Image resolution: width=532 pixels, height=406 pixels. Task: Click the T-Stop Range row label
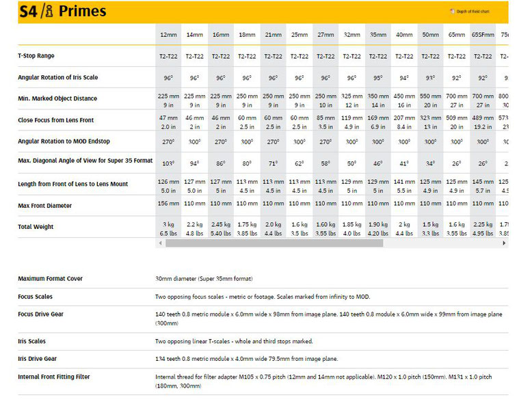pyautogui.click(x=36, y=55)
